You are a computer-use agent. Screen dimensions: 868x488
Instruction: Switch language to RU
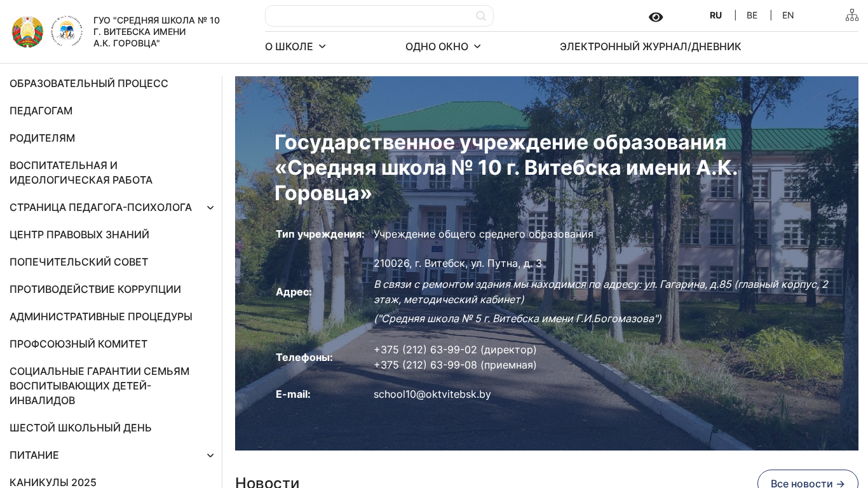point(715,15)
